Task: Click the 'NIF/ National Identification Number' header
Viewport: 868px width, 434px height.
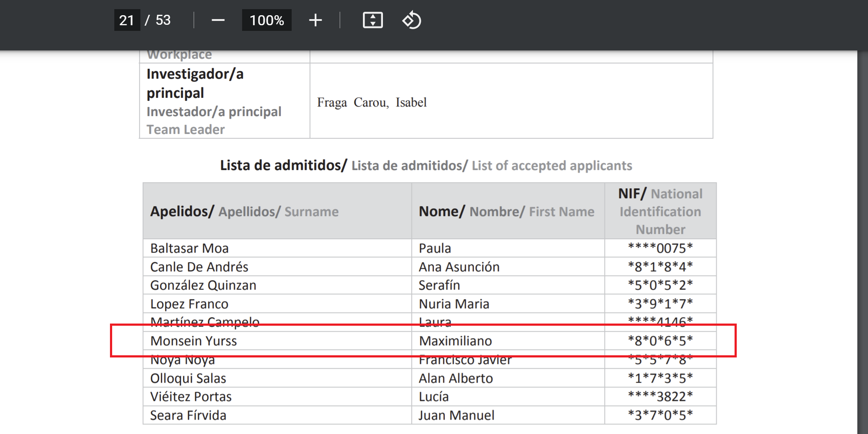Action: click(x=660, y=211)
